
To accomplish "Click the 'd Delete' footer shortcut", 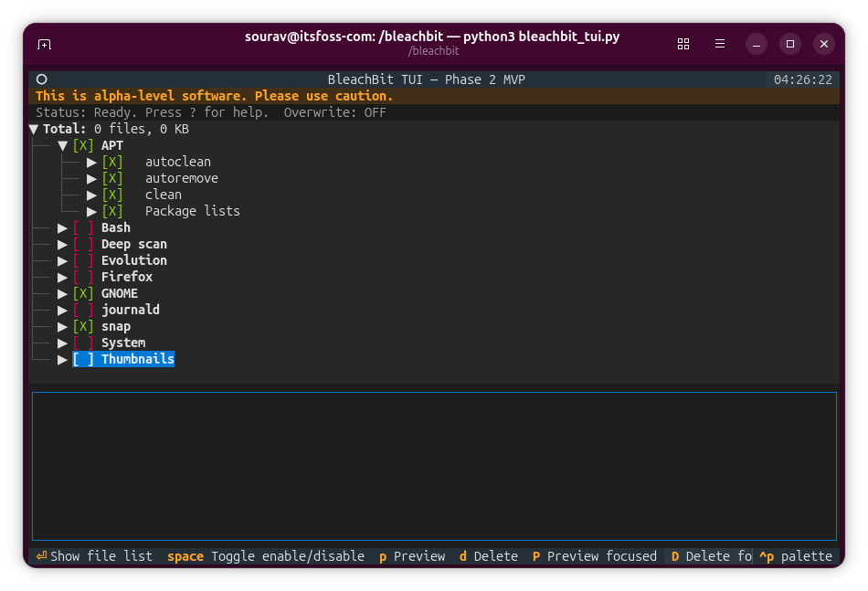I will [x=489, y=556].
